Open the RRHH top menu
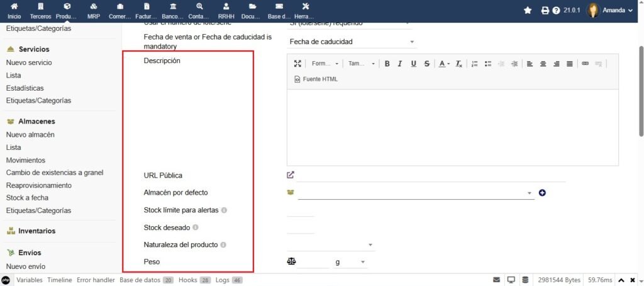This screenshot has width=644, height=286. [225, 11]
